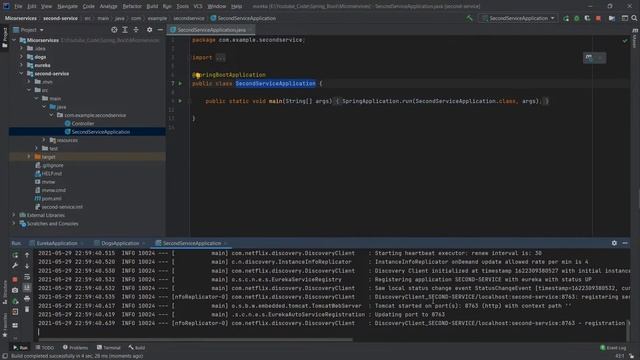The image size is (640, 360).
Task: Click the camera thread dump icon
Action: coord(15,290)
